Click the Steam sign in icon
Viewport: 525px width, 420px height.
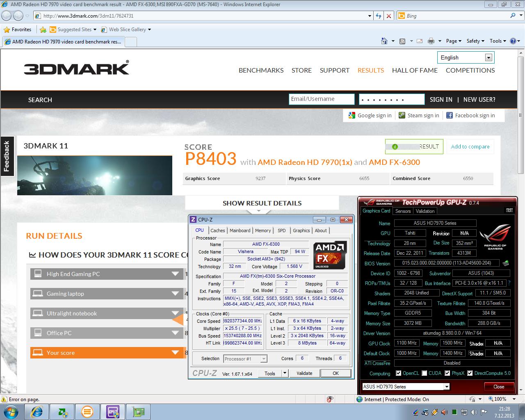point(402,116)
